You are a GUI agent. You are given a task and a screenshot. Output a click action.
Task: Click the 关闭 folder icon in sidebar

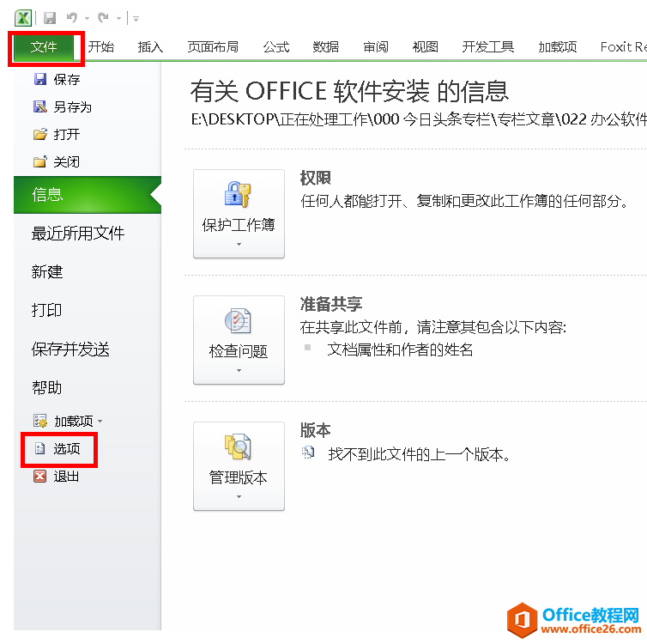[40, 161]
